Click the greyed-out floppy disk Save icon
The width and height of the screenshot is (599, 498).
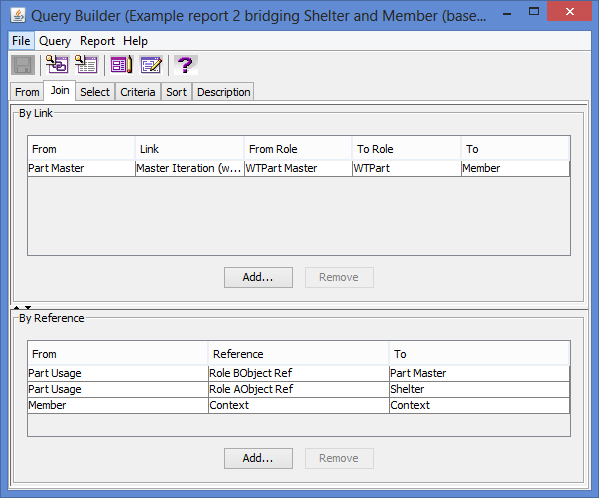[23, 65]
